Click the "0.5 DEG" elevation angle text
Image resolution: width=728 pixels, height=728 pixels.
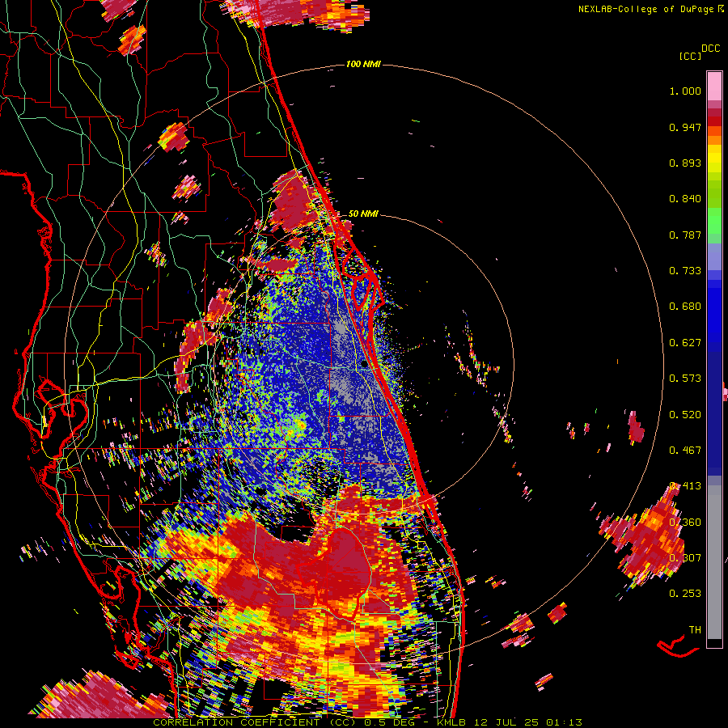point(389,722)
